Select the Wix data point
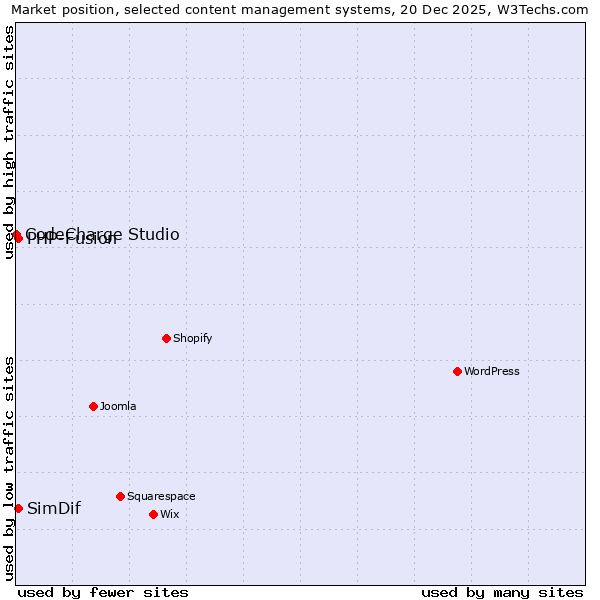The image size is (600, 600). tap(153, 514)
